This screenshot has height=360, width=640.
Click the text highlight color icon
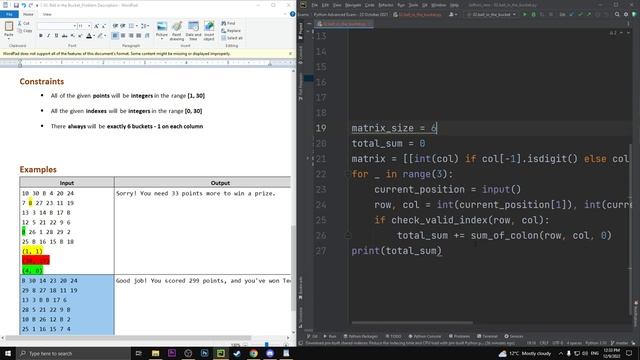tap(100, 36)
